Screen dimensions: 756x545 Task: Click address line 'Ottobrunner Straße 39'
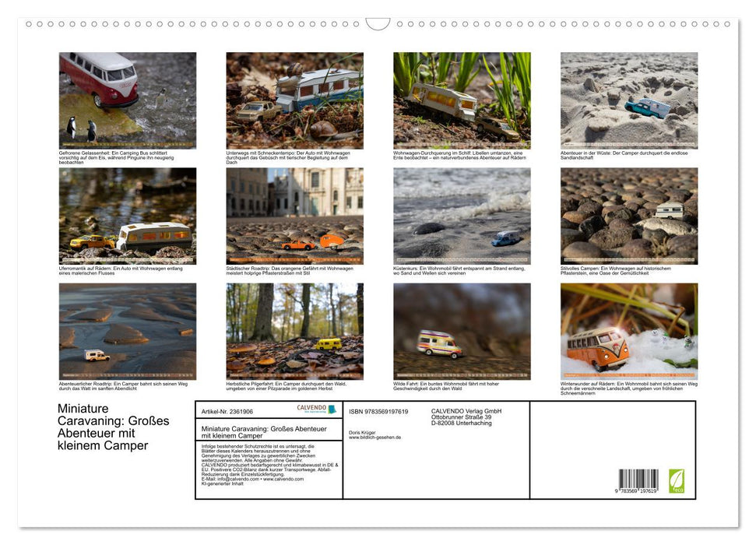click(x=462, y=417)
